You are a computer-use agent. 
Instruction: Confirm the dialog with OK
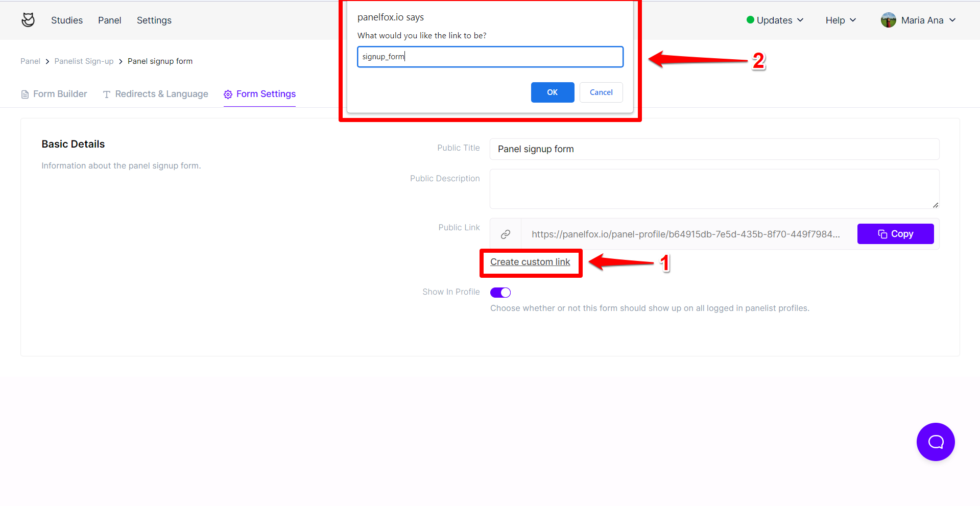click(x=553, y=92)
